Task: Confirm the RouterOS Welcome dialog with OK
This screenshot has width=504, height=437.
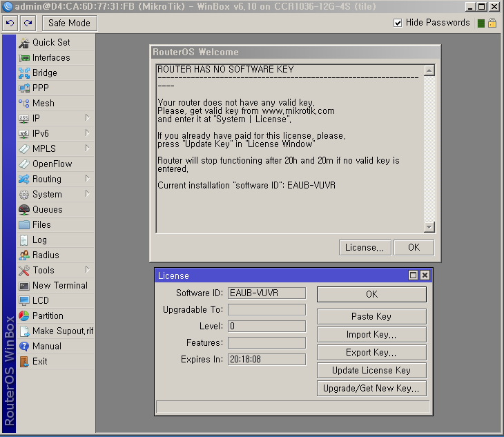Action: pyautogui.click(x=414, y=248)
